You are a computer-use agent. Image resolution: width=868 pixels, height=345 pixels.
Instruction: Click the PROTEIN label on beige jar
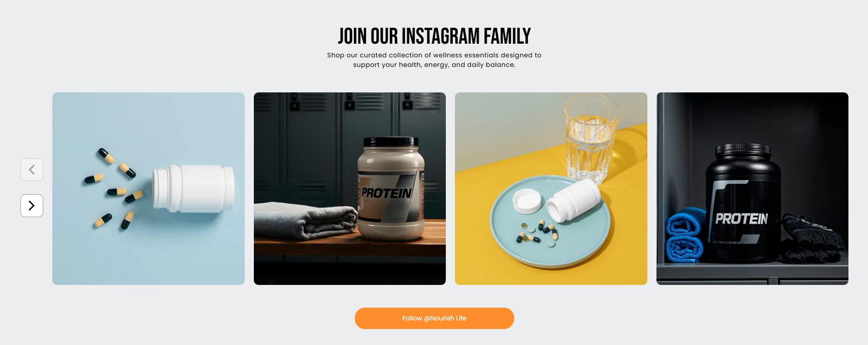tap(386, 193)
